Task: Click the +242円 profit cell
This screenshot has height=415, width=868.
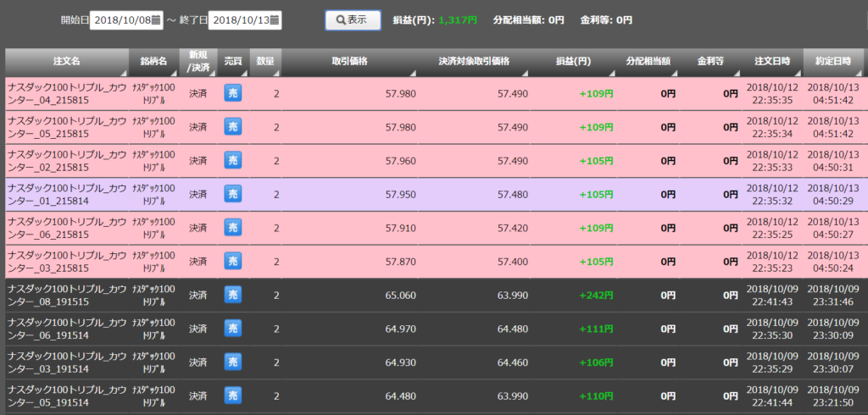Action: [x=596, y=296]
